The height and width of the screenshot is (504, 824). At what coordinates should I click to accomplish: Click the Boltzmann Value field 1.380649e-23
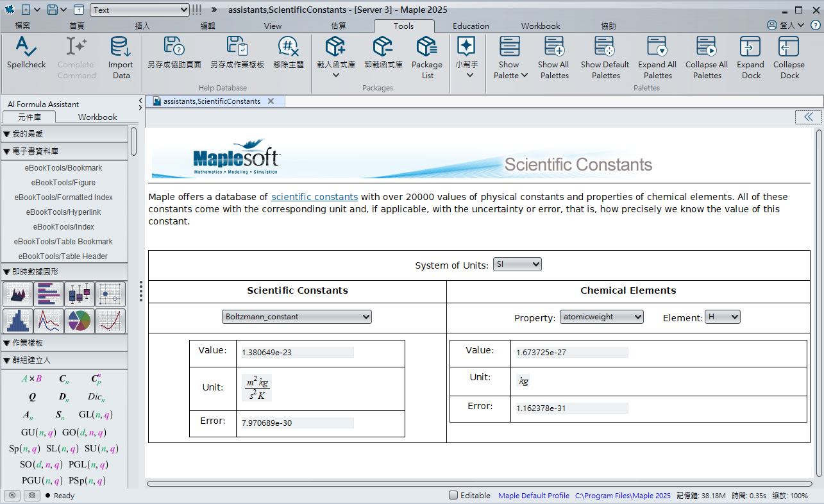coord(297,353)
